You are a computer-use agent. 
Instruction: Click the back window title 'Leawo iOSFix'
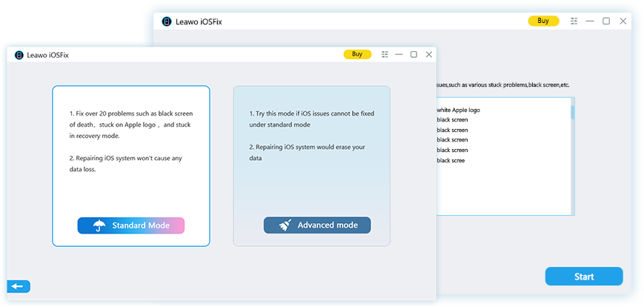(x=199, y=22)
